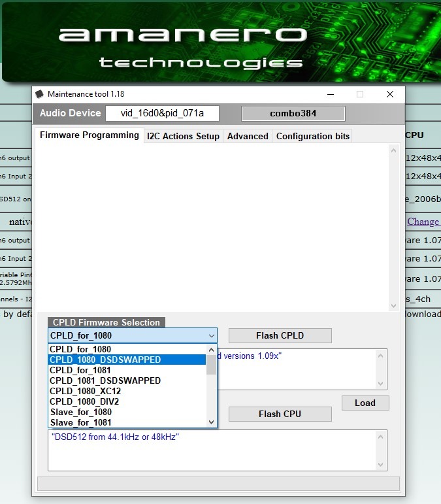
Task: Click the amanero technologies banner logo
Action: [182, 48]
